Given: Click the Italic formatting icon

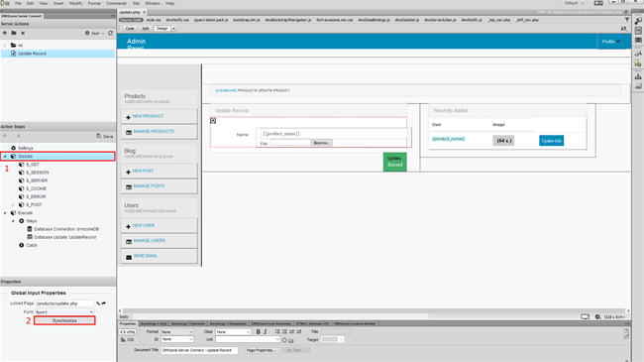Looking at the screenshot, I should click(266, 331).
